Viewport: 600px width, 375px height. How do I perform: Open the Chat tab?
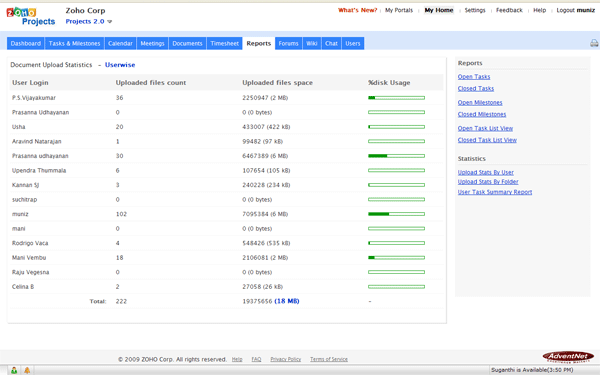[331, 43]
